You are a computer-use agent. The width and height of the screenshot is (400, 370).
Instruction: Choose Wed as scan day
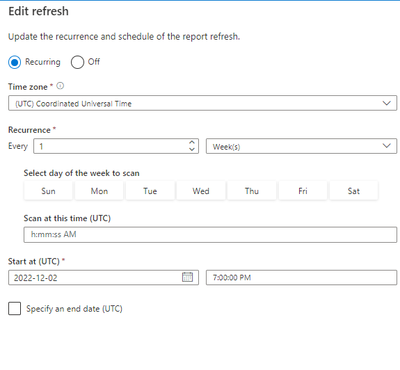pos(201,191)
